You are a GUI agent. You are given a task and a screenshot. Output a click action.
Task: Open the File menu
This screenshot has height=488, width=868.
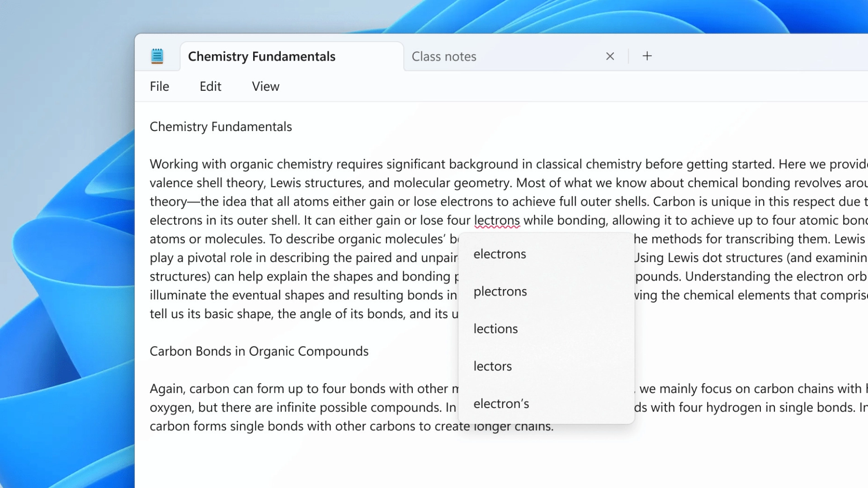(x=160, y=86)
